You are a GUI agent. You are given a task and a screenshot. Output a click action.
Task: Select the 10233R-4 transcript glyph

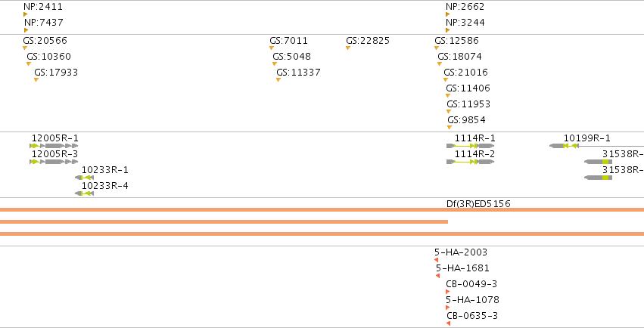coord(85,193)
